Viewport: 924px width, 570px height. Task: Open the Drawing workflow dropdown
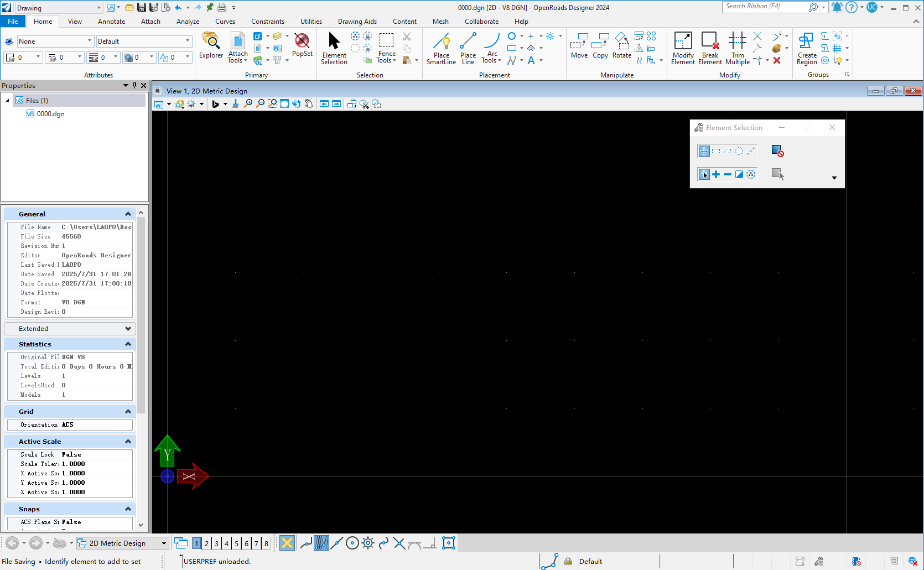[x=59, y=8]
